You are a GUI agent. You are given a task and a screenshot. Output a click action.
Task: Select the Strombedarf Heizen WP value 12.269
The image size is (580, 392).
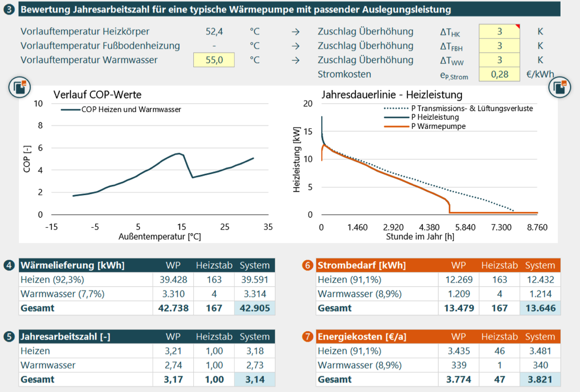[x=458, y=280]
